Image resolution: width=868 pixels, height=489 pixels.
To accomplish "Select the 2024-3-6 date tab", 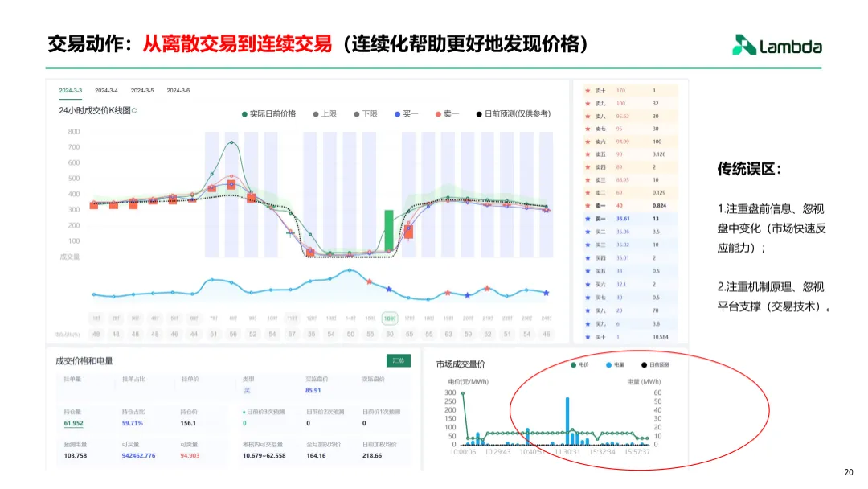I will pos(178,89).
